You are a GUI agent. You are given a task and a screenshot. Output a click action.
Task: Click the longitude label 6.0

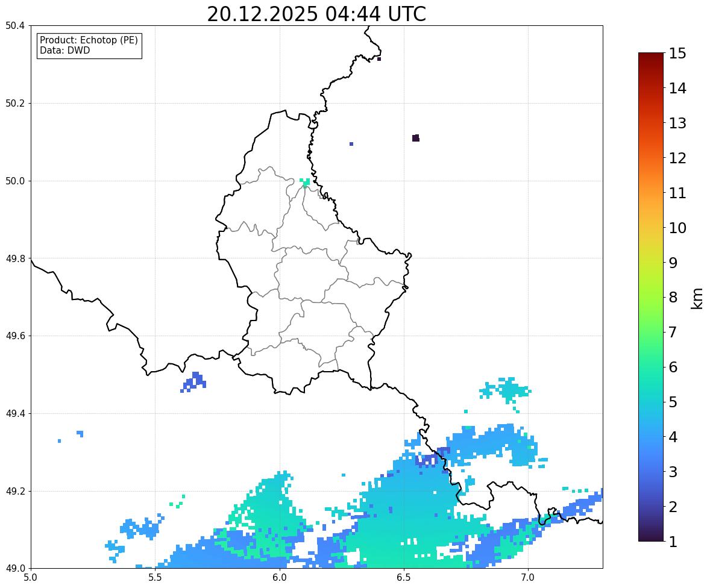pos(280,578)
